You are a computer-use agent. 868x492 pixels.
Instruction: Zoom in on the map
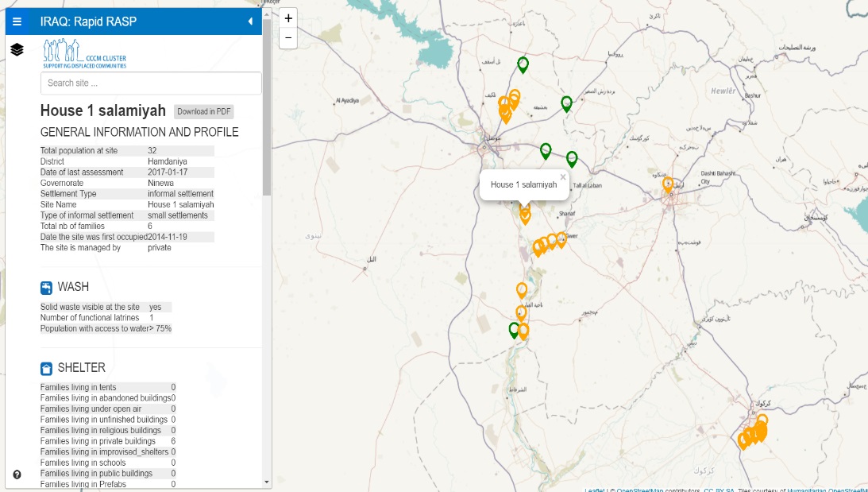[x=288, y=18]
